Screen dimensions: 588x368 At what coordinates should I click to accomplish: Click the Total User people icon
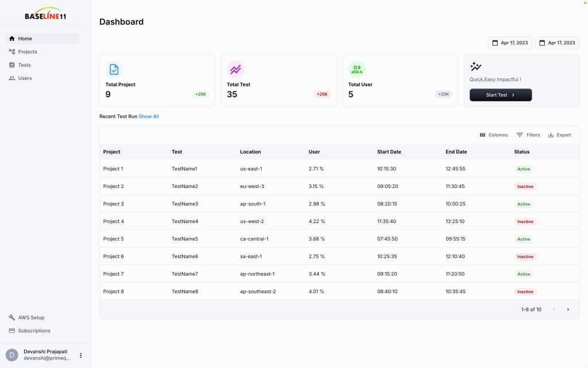coord(357,70)
